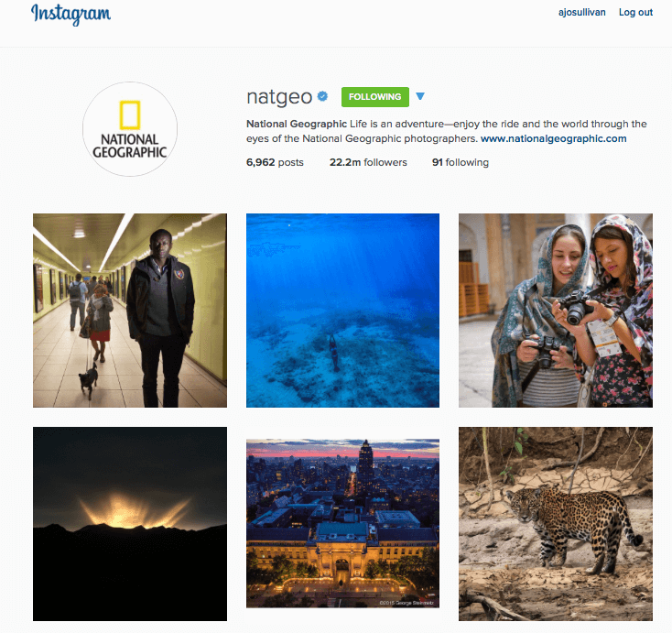The image size is (672, 633).
Task: Open the jaguar on riverbank photo
Action: 556,524
